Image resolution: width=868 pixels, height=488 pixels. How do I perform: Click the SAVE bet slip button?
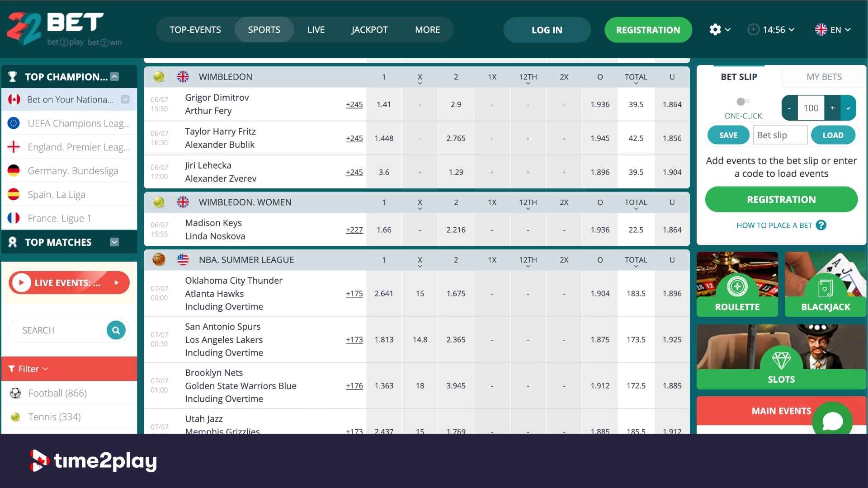click(728, 135)
